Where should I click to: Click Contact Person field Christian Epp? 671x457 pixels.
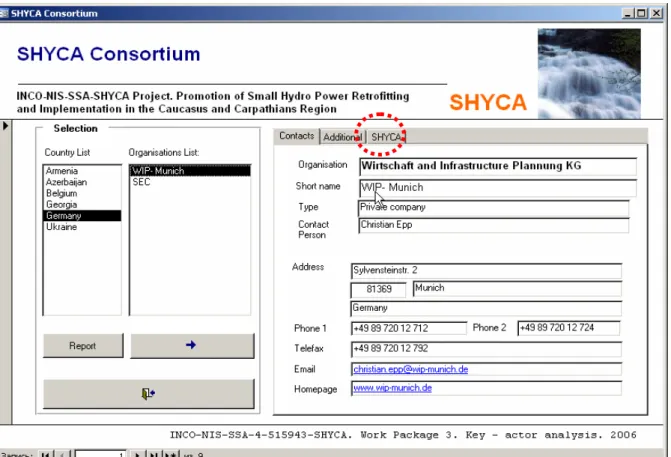click(493, 226)
